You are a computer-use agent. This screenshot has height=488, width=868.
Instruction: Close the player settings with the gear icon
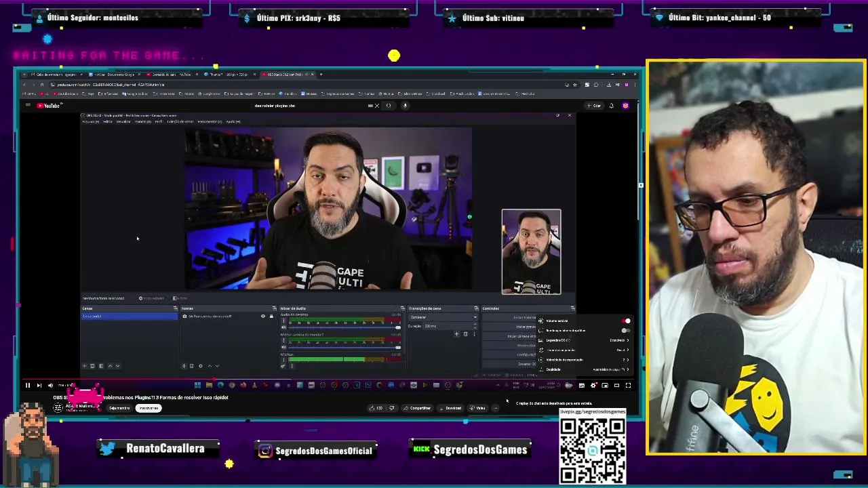[593, 385]
